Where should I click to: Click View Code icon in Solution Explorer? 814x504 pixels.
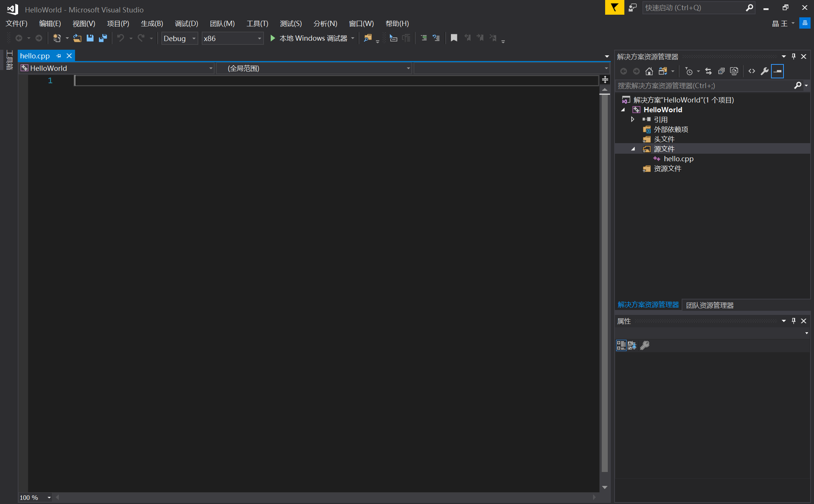tap(751, 71)
